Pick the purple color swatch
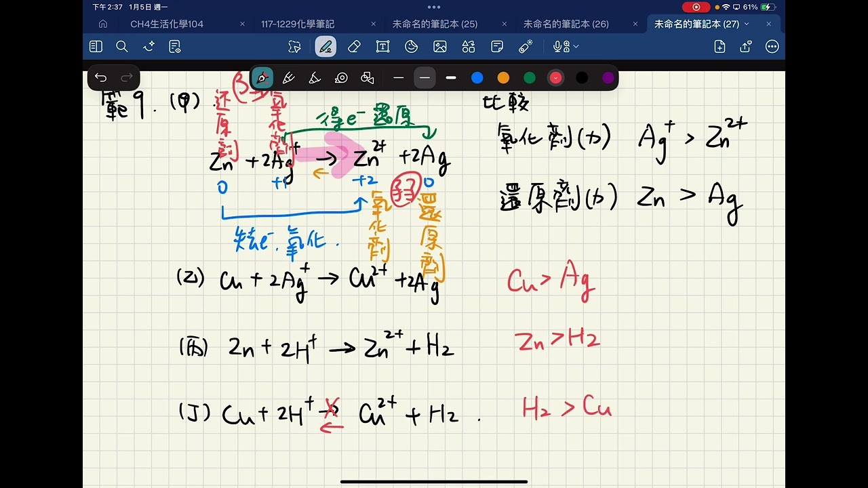 [x=608, y=78]
